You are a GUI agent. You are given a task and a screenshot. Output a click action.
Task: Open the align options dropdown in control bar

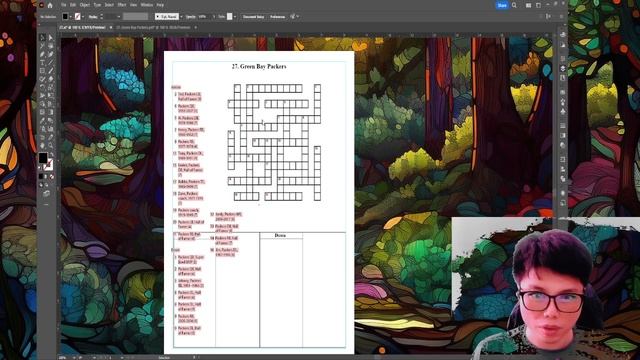coord(298,17)
